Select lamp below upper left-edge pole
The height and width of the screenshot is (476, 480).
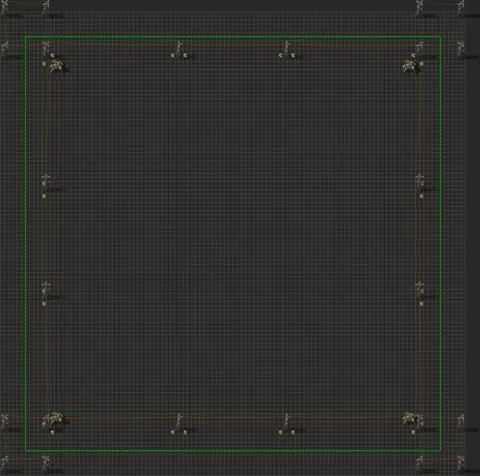tap(44, 196)
